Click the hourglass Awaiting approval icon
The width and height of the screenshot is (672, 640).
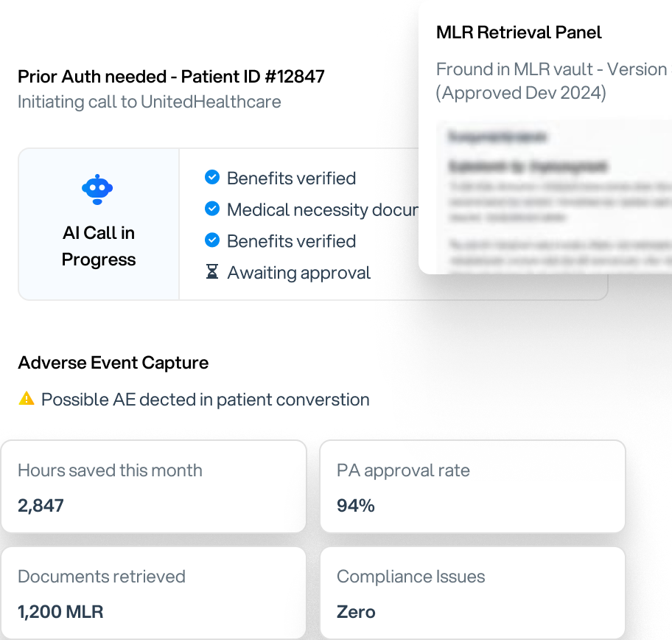pos(212,271)
